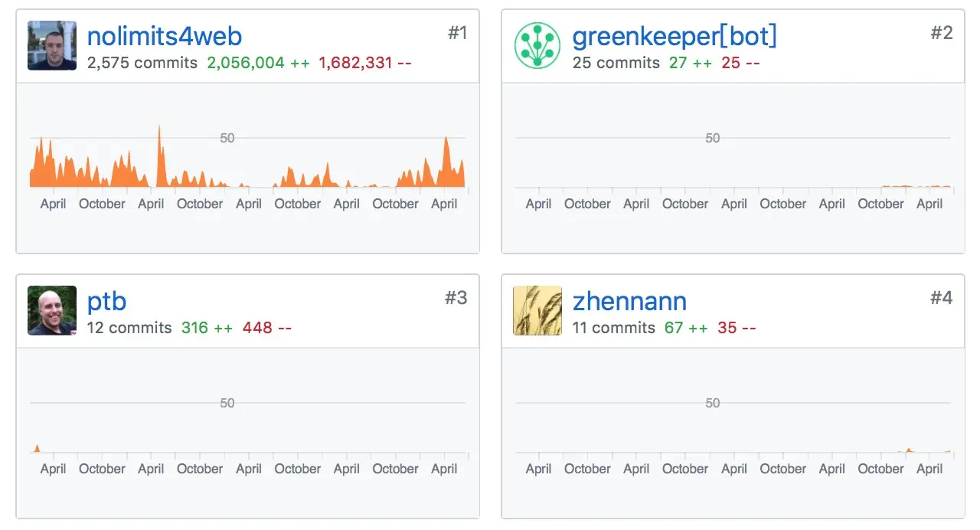This screenshot has height=530, width=980.
Task: Click zhennann's wheat field avatar
Action: (537, 311)
